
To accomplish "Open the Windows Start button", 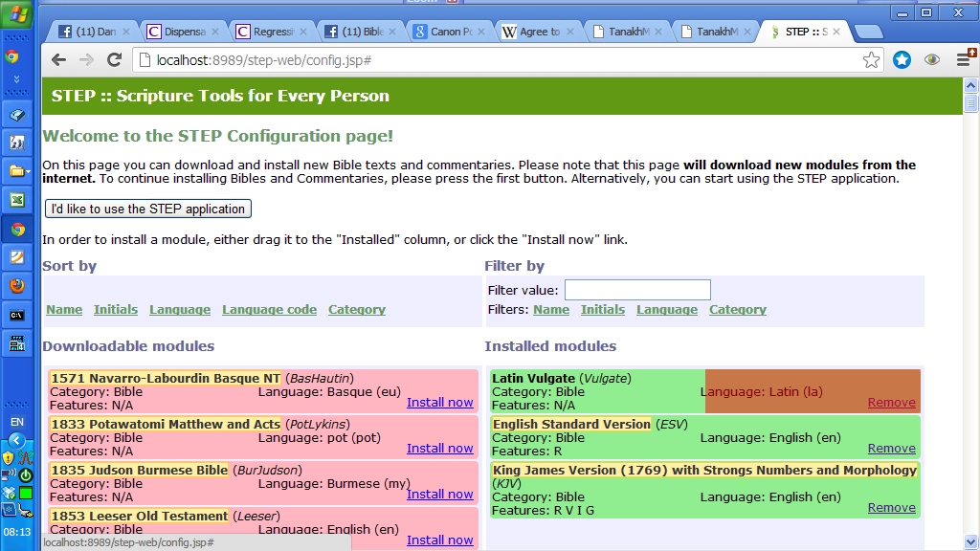I will pyautogui.click(x=17, y=13).
